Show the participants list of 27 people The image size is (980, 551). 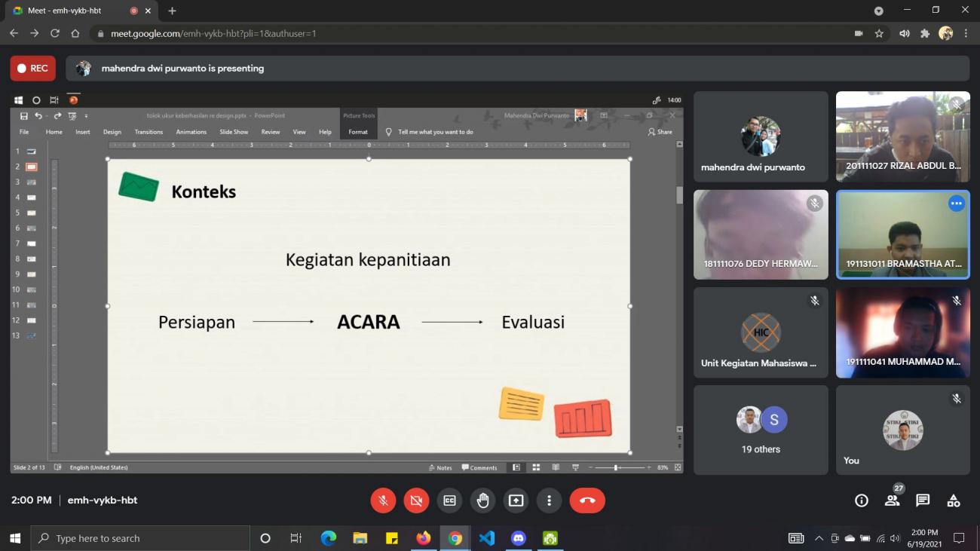(892, 500)
